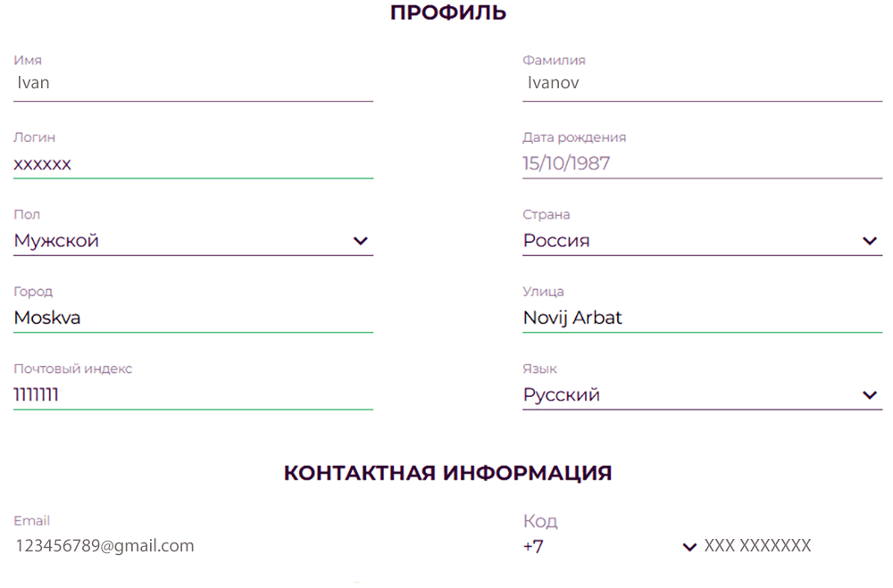Screen dimensions: 893x588
Task: Click the phone code chevron icon
Action: 689,546
